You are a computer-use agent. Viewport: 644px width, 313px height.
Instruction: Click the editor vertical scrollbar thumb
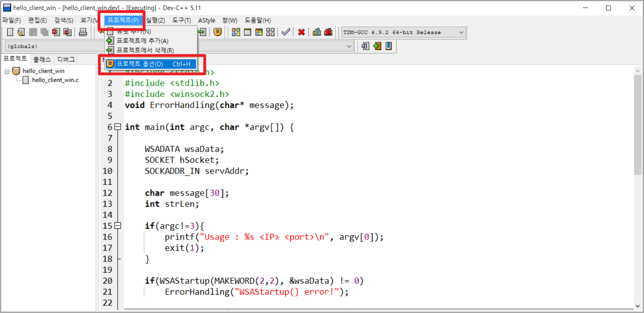pos(638,125)
